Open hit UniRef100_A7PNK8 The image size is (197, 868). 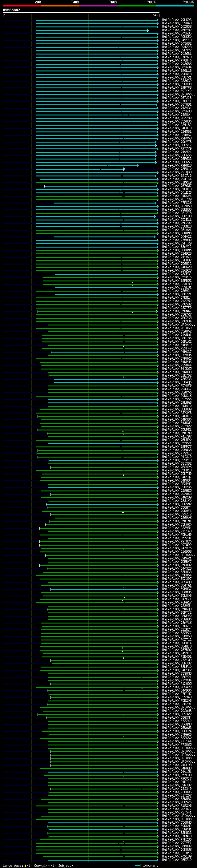coord(177,836)
